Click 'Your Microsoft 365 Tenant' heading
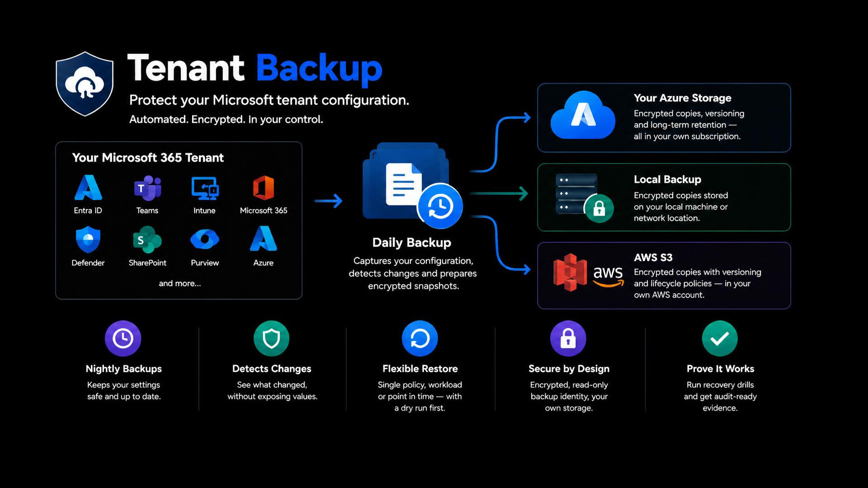The image size is (868, 488). (148, 158)
